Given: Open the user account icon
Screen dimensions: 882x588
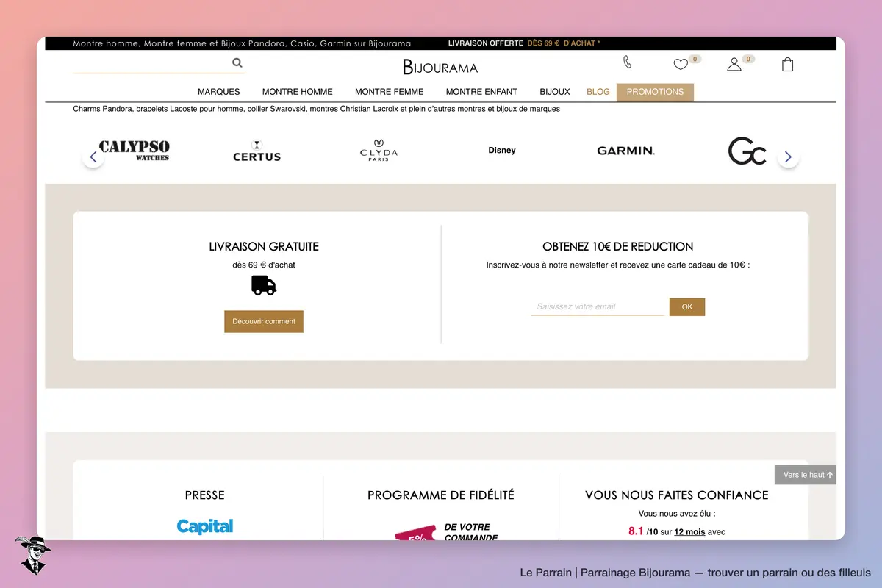Looking at the screenshot, I should pos(734,65).
